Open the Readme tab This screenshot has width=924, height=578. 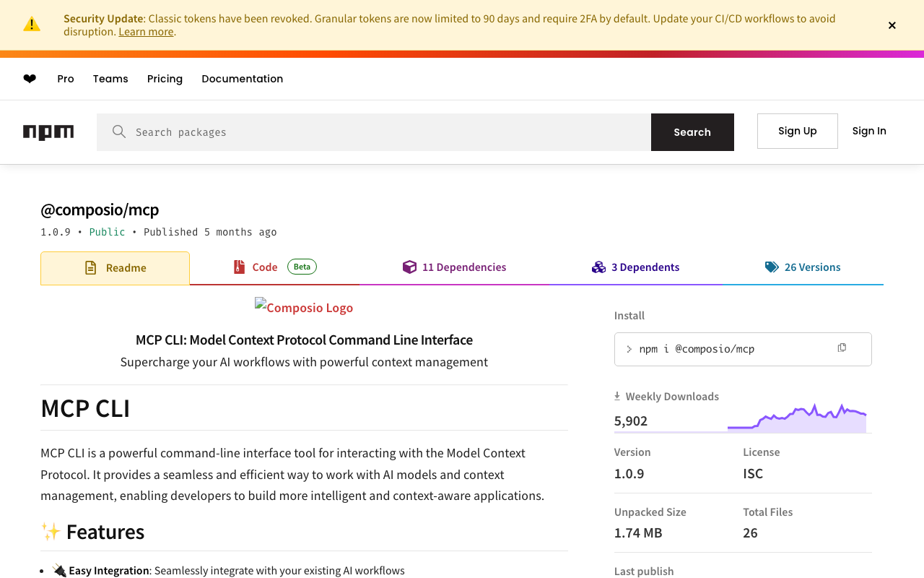pyautogui.click(x=115, y=268)
